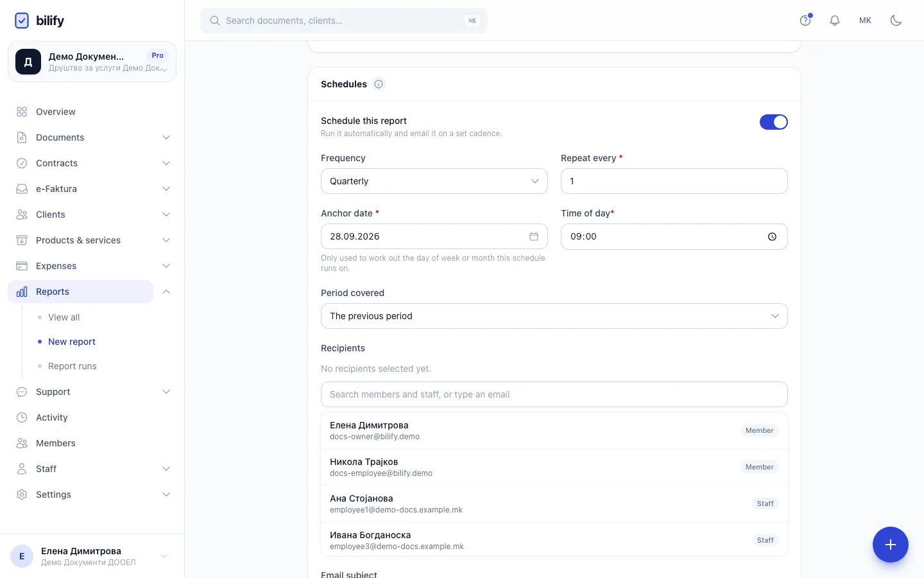Add recipient Ана Стојанова

554,504
